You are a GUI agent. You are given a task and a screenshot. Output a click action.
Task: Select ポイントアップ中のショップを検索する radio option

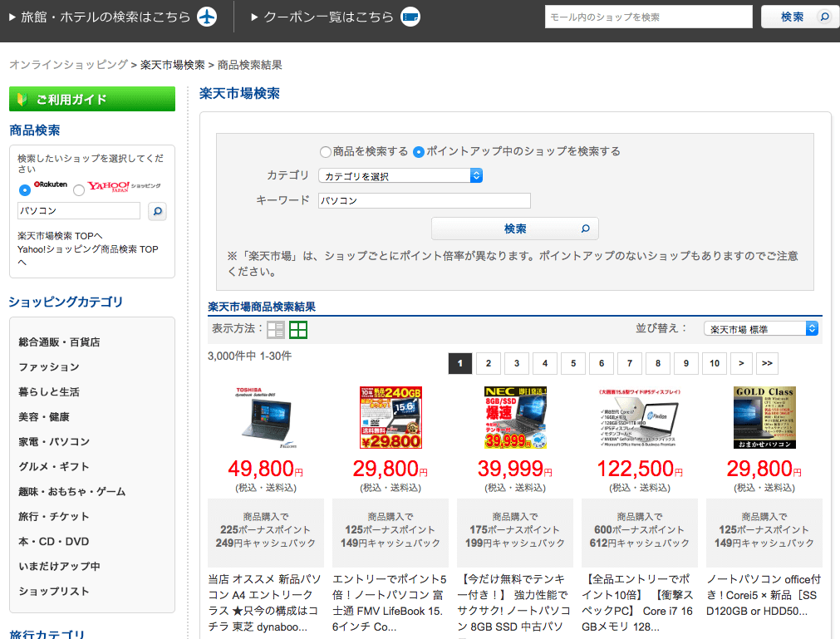[419, 152]
